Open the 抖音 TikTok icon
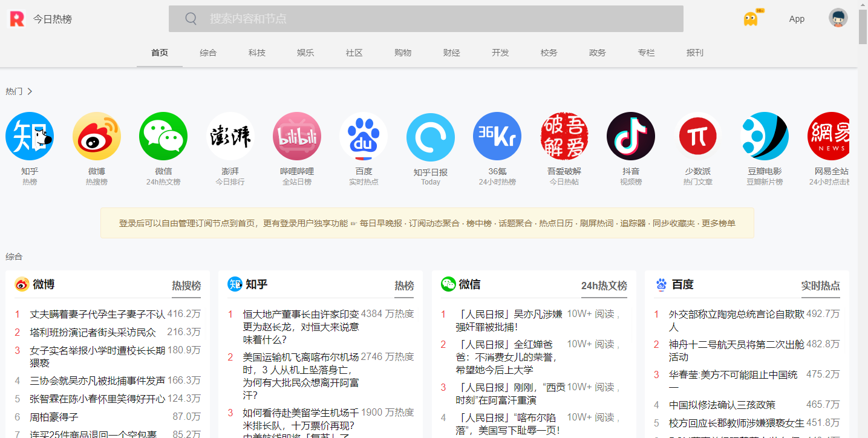The image size is (868, 438). [x=631, y=136]
